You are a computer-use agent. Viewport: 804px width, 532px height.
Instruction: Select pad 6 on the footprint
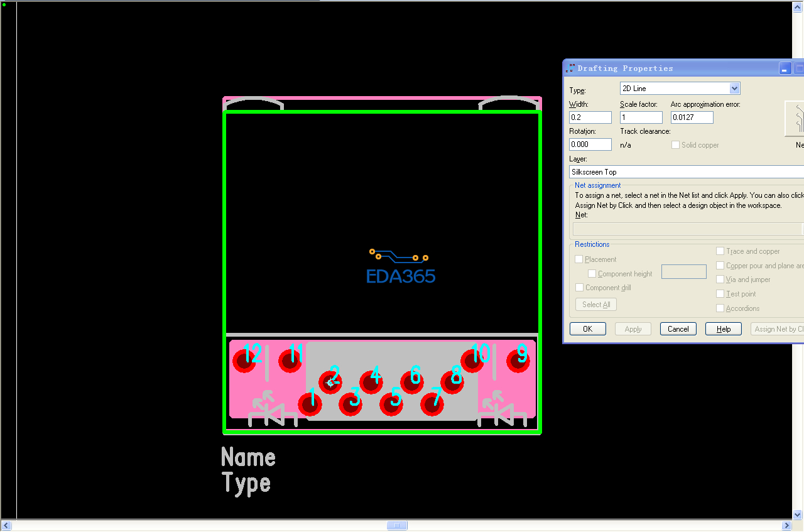[x=412, y=382]
